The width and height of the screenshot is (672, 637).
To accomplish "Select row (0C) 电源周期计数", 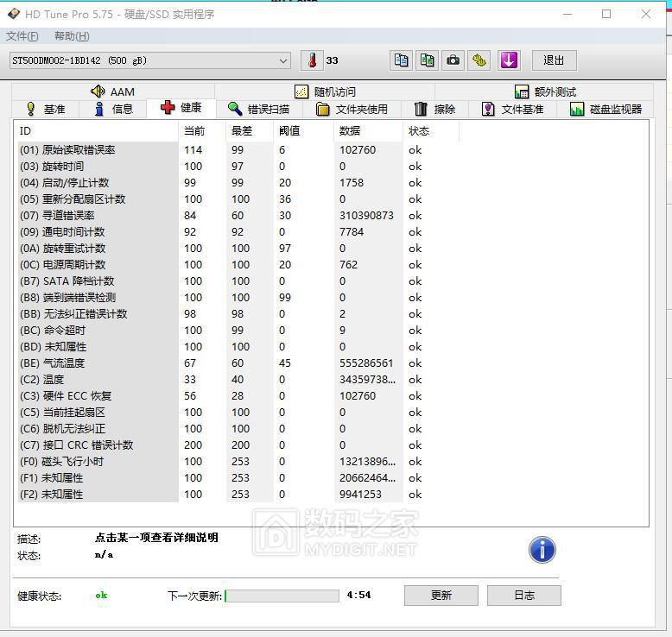I will 237,265.
